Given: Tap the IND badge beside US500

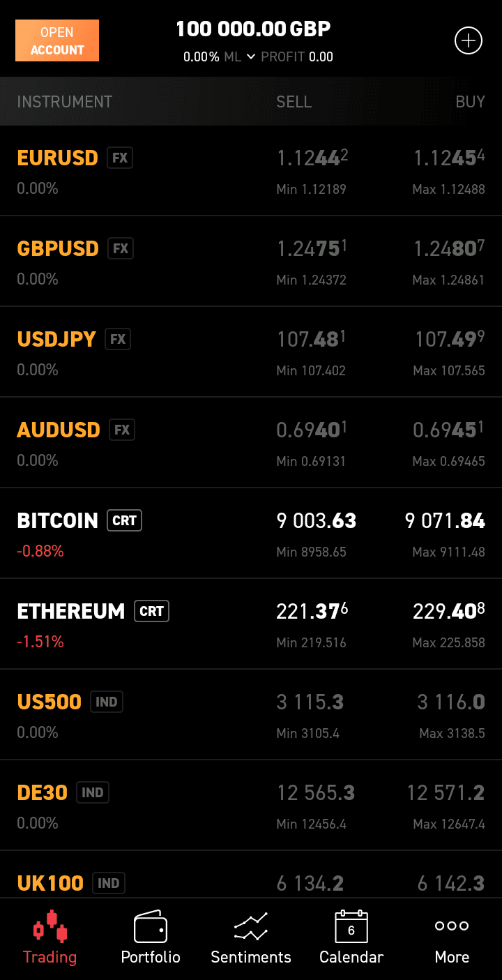Looking at the screenshot, I should tap(107, 702).
